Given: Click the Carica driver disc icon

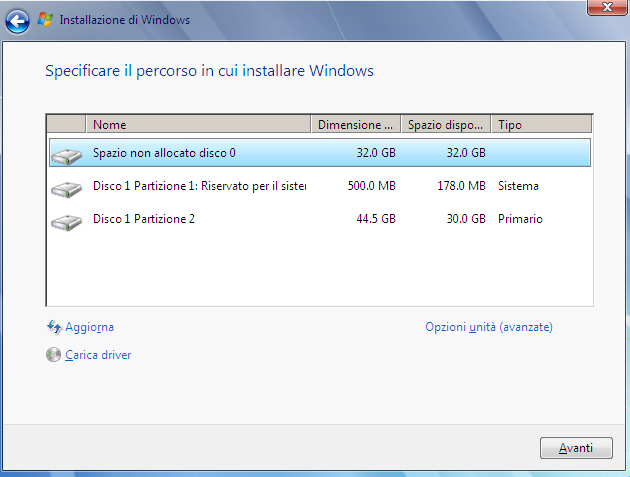Looking at the screenshot, I should 53,355.
